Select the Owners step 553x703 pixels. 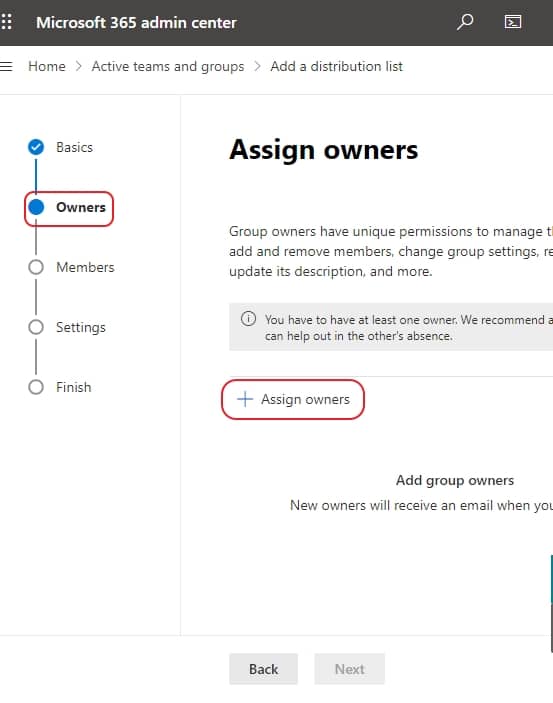pyautogui.click(x=69, y=208)
